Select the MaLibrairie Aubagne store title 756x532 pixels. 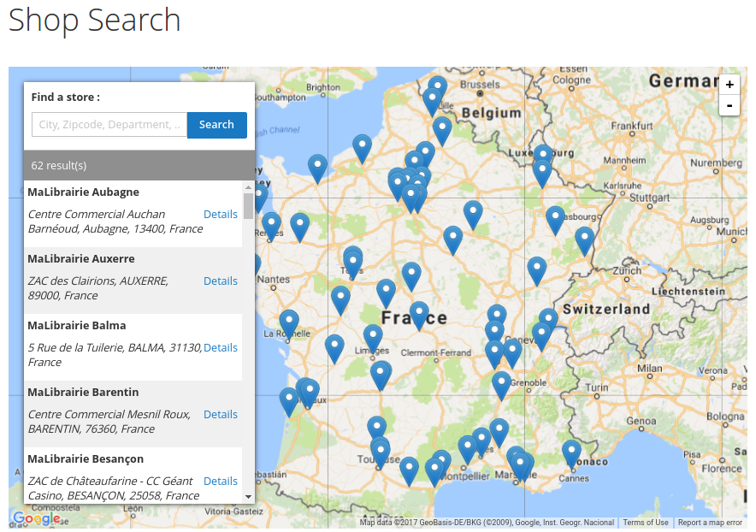(x=84, y=192)
